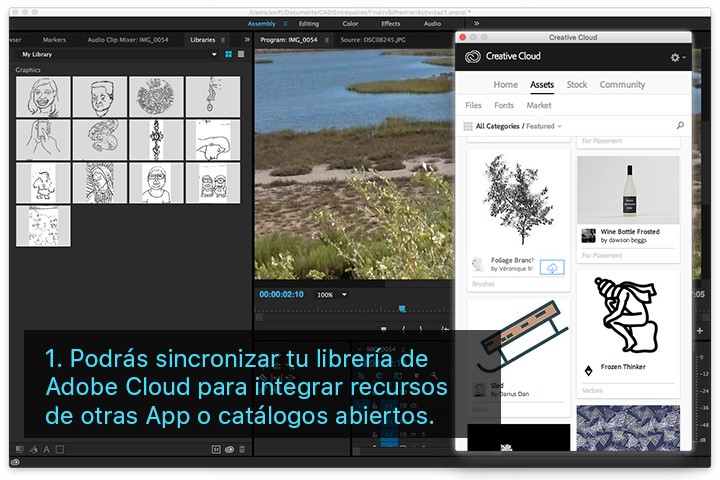Select the Libraries panel tab

point(202,40)
